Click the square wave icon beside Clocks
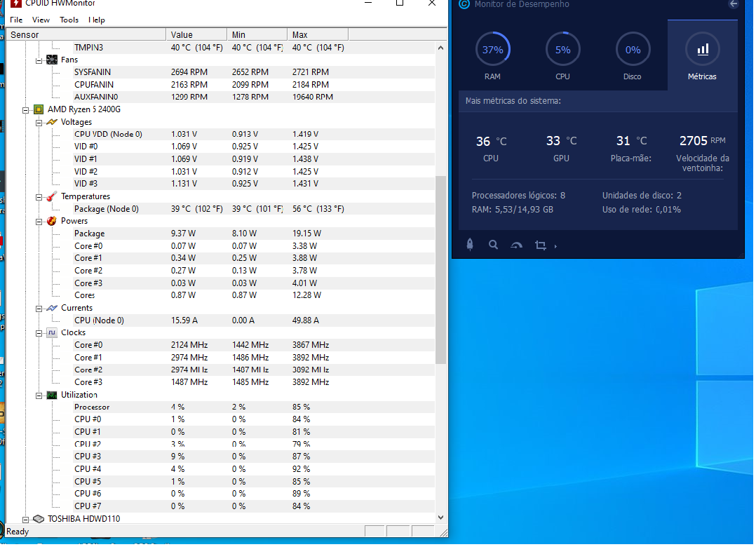The height and width of the screenshot is (554, 756). pyautogui.click(x=52, y=332)
